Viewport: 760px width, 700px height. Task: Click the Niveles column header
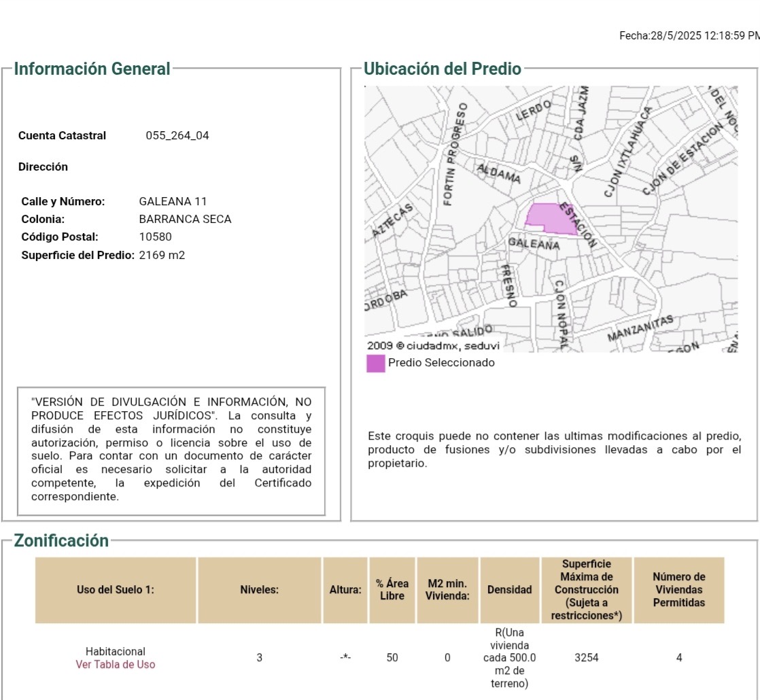(x=259, y=590)
